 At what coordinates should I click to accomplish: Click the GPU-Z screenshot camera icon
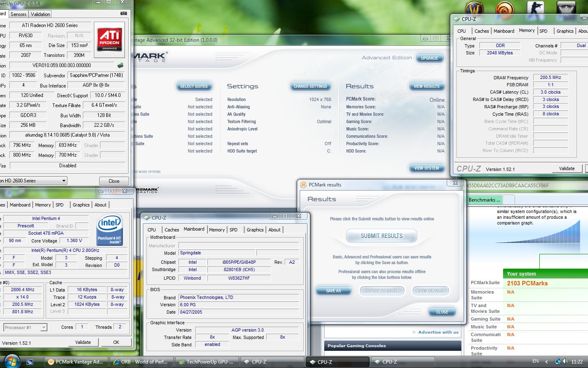tap(123, 13)
